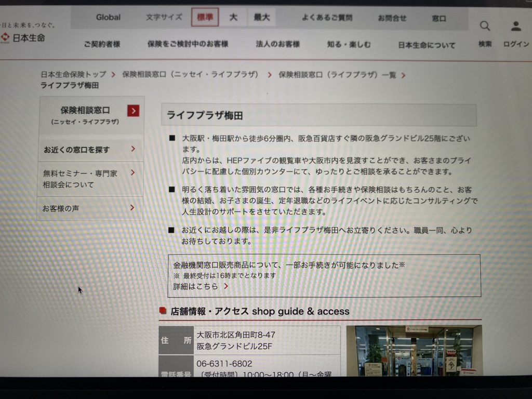Open the search magnifier icon
This screenshot has width=532, height=399.
[485, 26]
